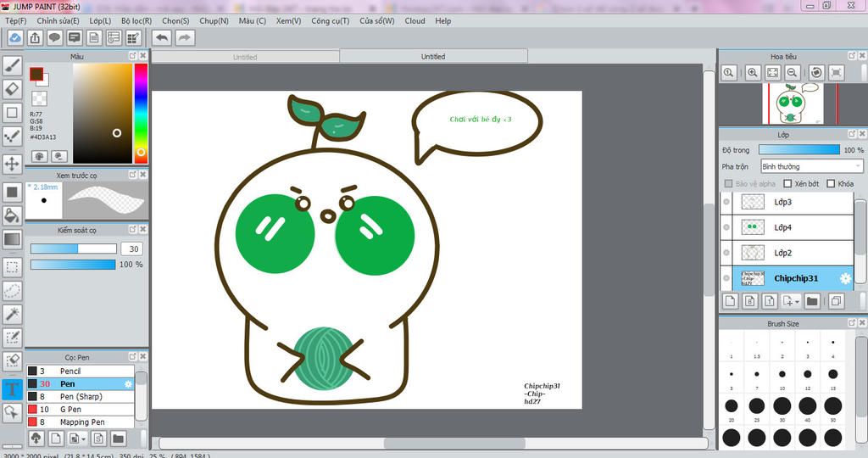Open the Chỉnh sửa(E) menu

pyautogui.click(x=58, y=20)
